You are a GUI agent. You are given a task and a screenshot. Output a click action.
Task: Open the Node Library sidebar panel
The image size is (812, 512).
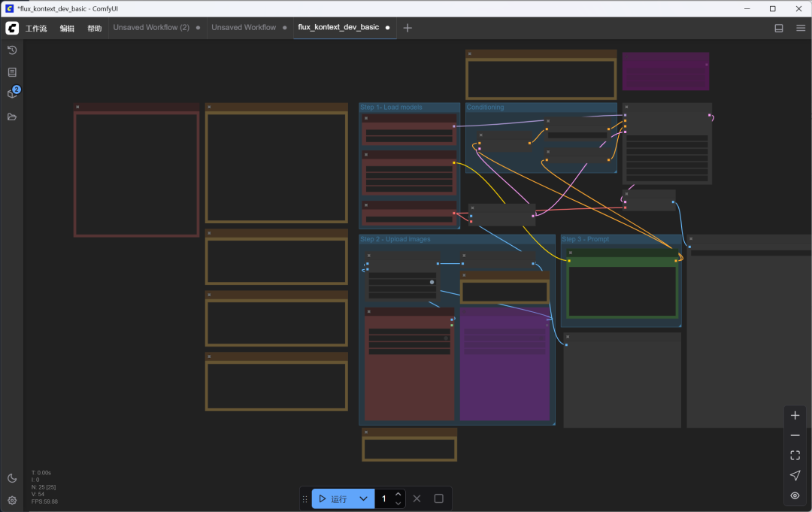click(x=12, y=72)
